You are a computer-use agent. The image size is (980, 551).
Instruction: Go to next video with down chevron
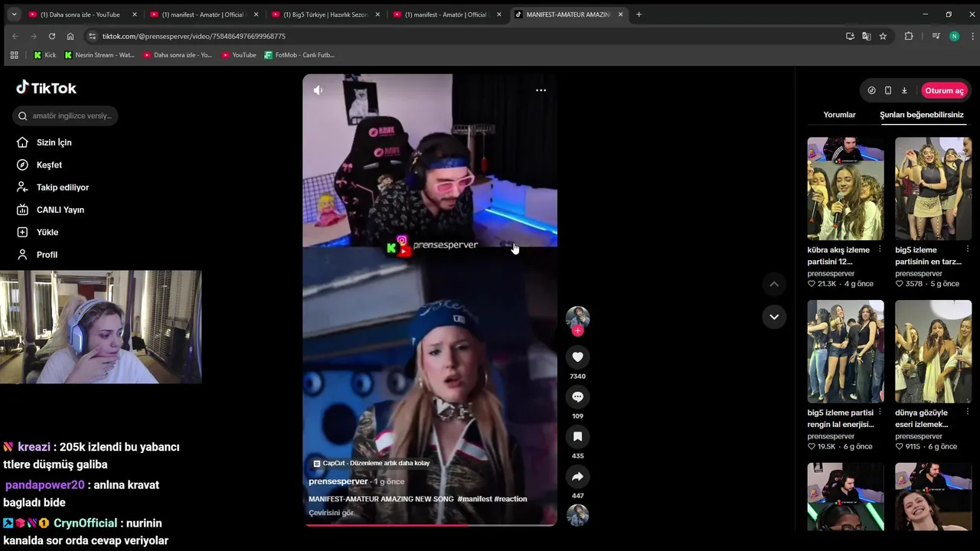coord(774,317)
